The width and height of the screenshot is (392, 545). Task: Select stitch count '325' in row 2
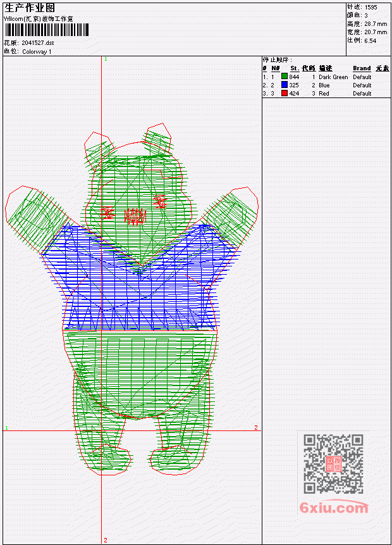(x=294, y=85)
